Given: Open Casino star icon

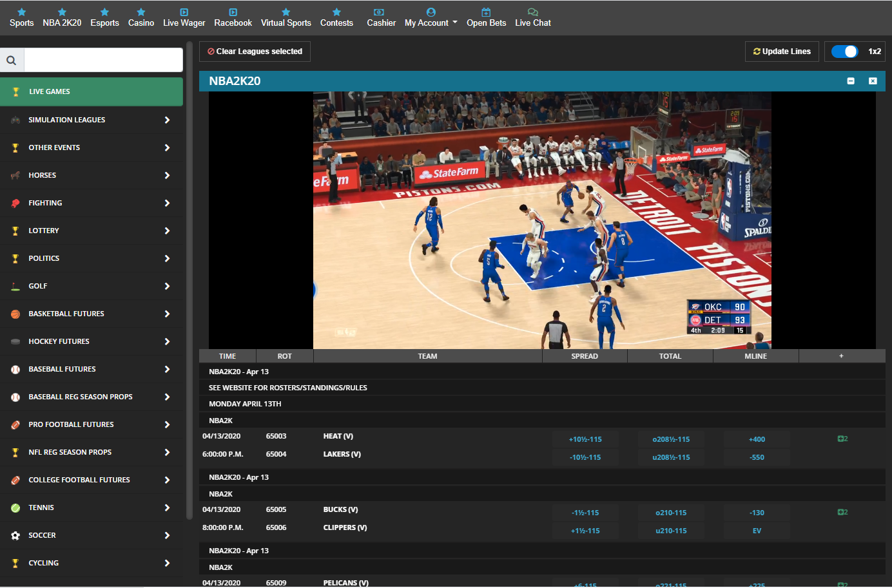Looking at the screenshot, I should 141,12.
